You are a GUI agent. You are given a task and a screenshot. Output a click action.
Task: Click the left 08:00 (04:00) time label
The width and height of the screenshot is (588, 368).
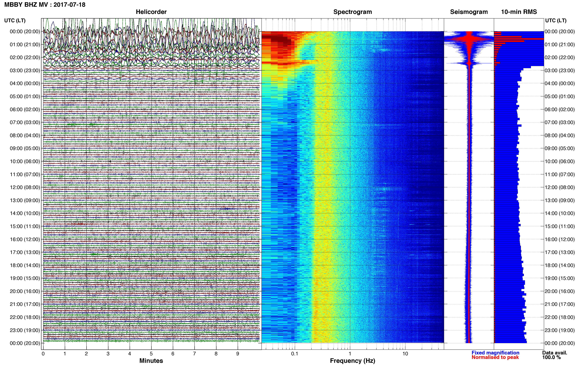(x=25, y=135)
